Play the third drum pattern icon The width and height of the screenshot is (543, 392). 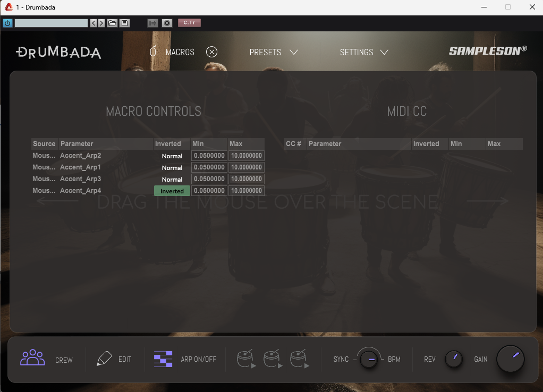pos(300,359)
